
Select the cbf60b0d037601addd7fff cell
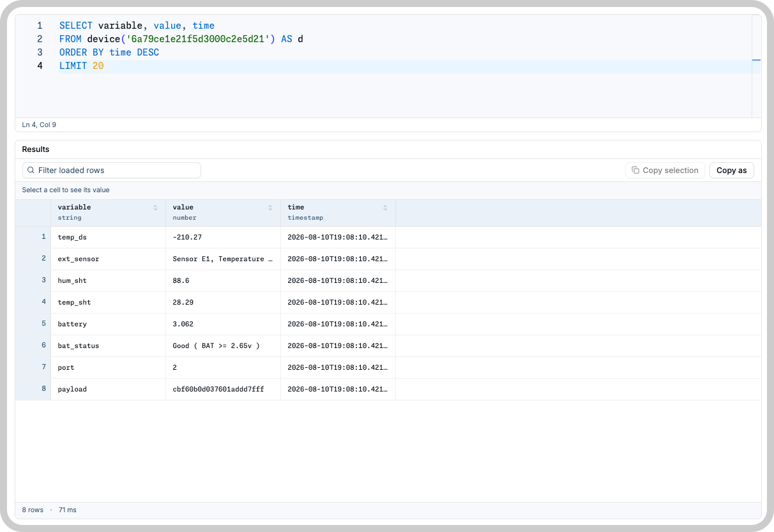(224, 390)
